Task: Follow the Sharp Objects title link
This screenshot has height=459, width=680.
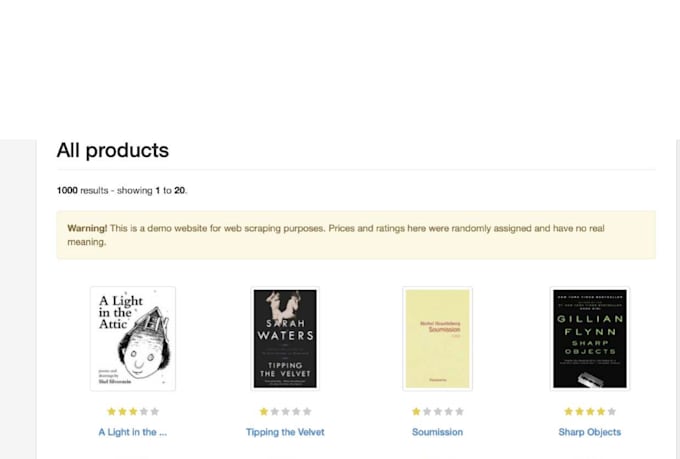Action: coord(590,432)
